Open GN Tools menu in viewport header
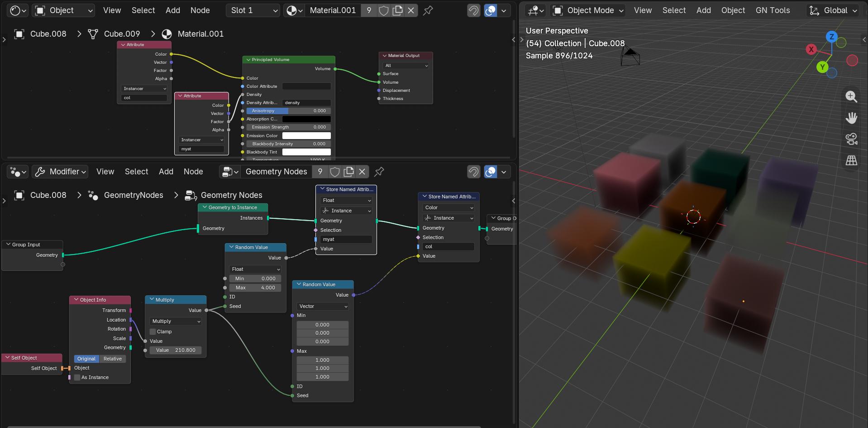868x428 pixels. coord(773,10)
